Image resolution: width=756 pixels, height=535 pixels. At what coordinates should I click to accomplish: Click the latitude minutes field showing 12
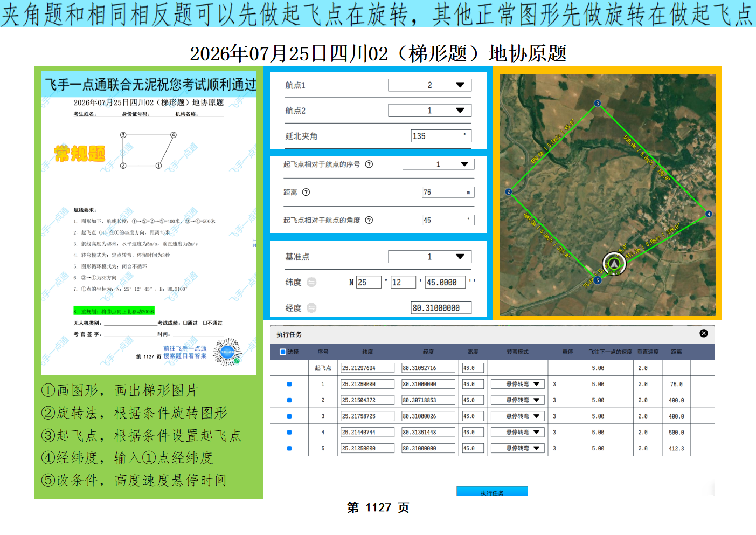pyautogui.click(x=403, y=282)
